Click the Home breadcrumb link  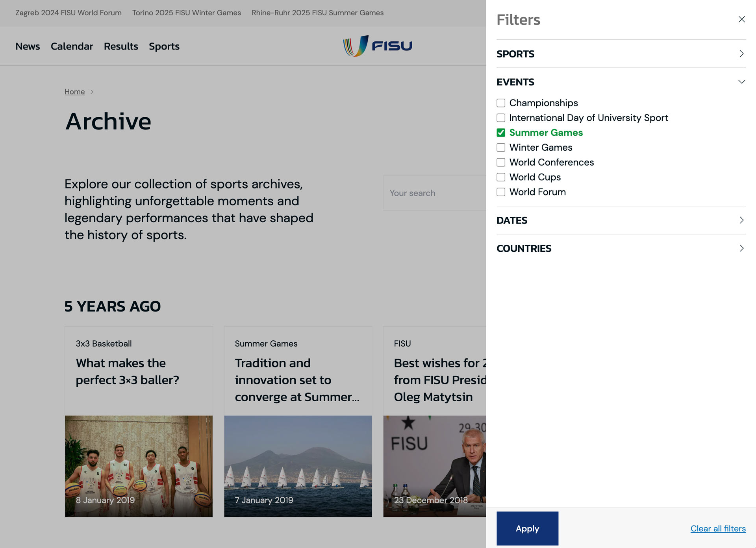74,92
